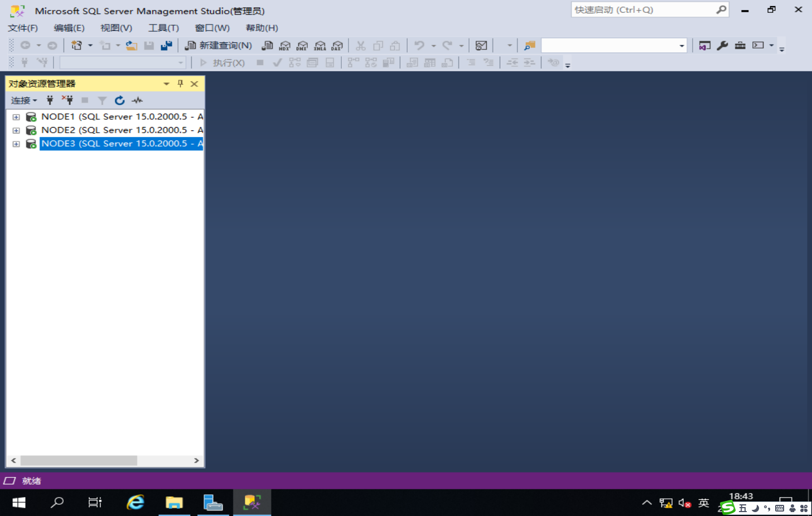Screen dimensions: 812x516
Task: Open a new DAX query
Action: point(337,46)
